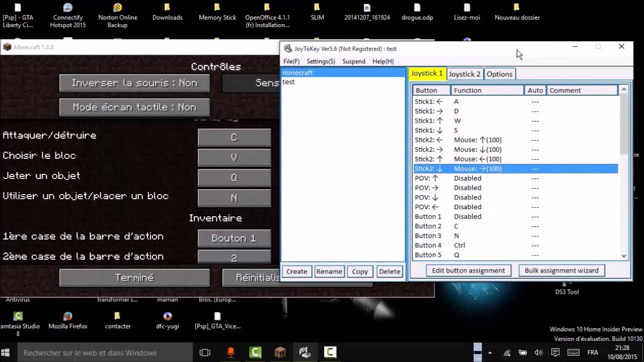The width and height of the screenshot is (644, 362).
Task: Switch to the Options tab
Action: point(500,74)
